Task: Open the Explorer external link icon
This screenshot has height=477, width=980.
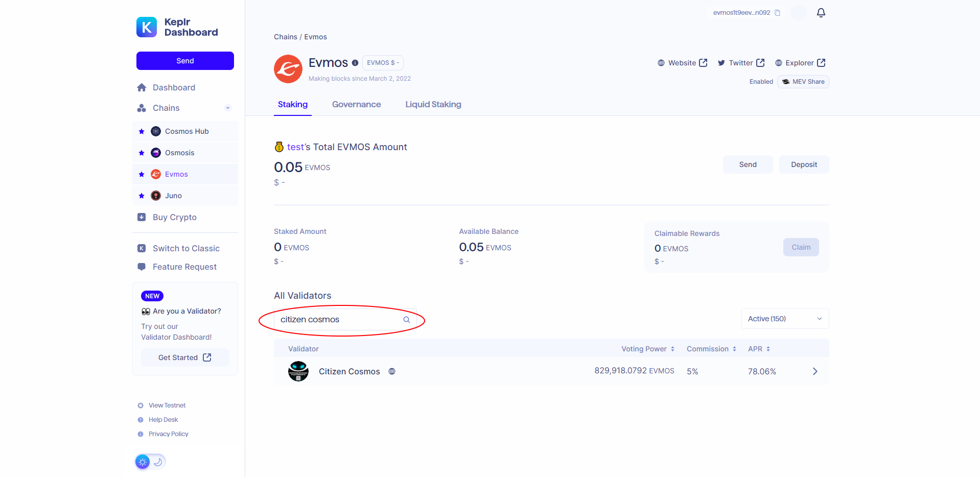Action: [x=821, y=63]
